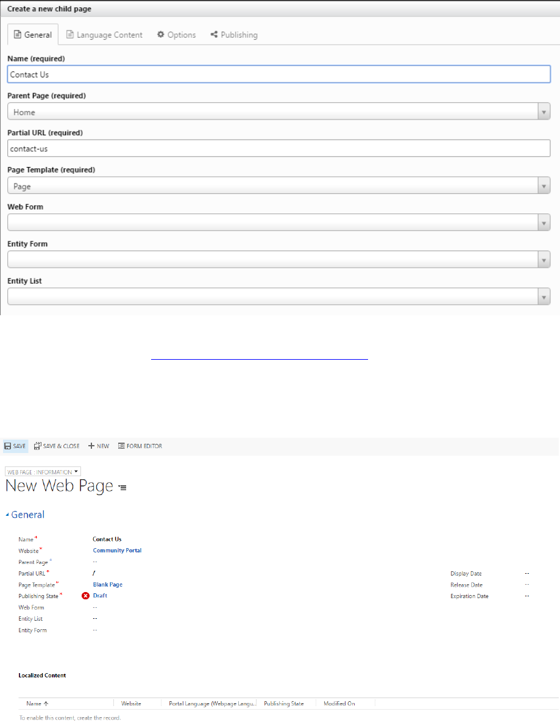Click the red error icon beside Draft
The width and height of the screenshot is (560, 728).
point(86,596)
